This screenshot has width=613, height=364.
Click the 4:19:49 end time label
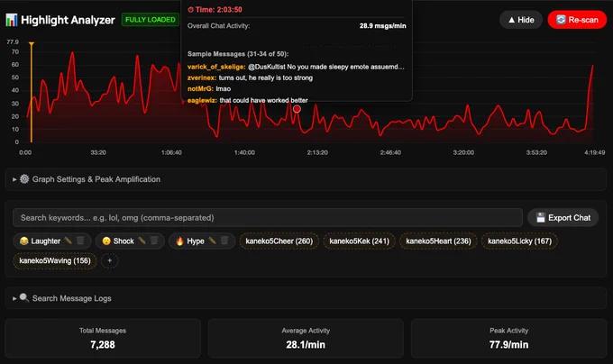tap(595, 152)
